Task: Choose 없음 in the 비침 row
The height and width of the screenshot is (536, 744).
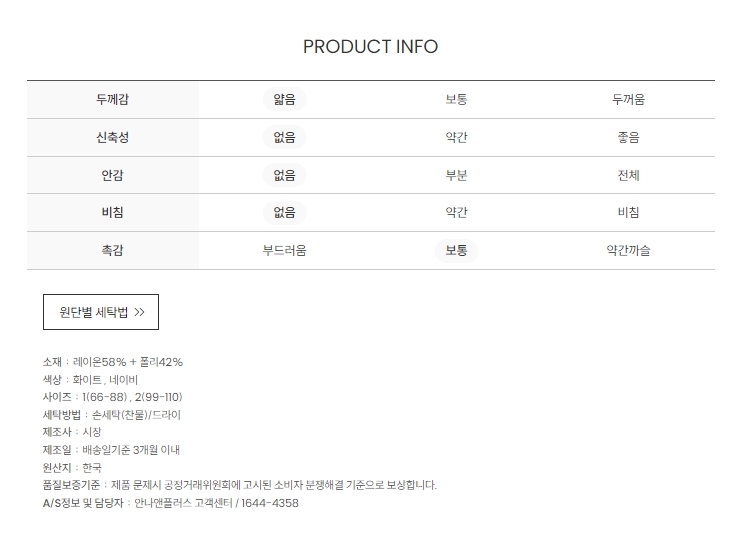Action: click(285, 213)
